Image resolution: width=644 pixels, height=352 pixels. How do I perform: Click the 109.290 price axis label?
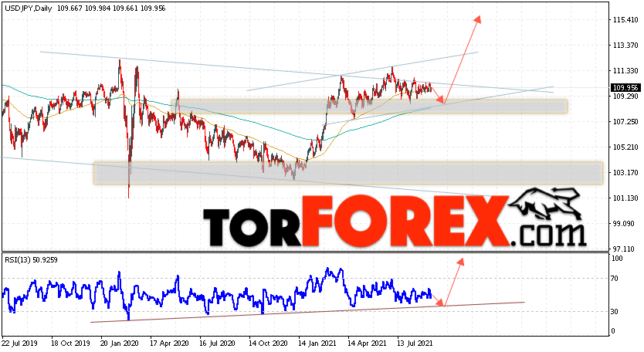[x=625, y=96]
